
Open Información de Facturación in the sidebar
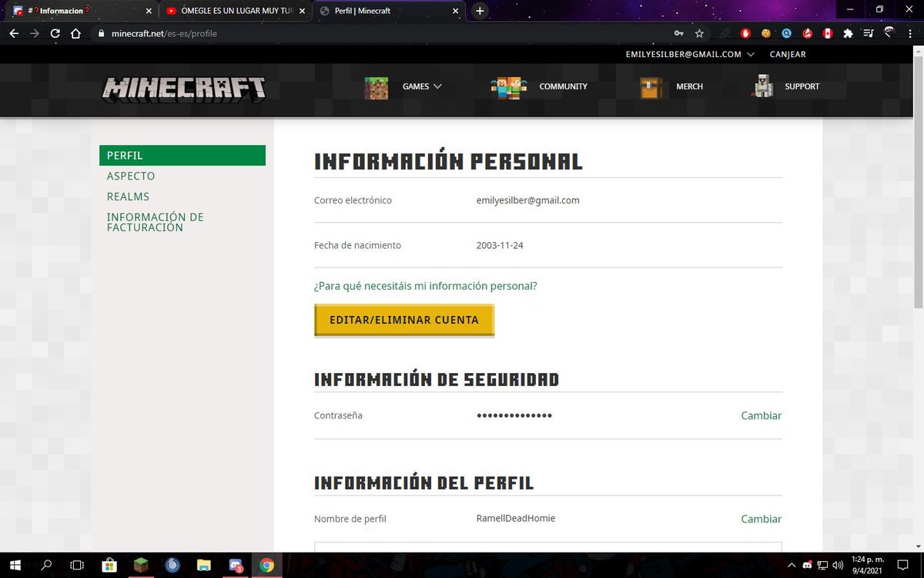pos(156,222)
